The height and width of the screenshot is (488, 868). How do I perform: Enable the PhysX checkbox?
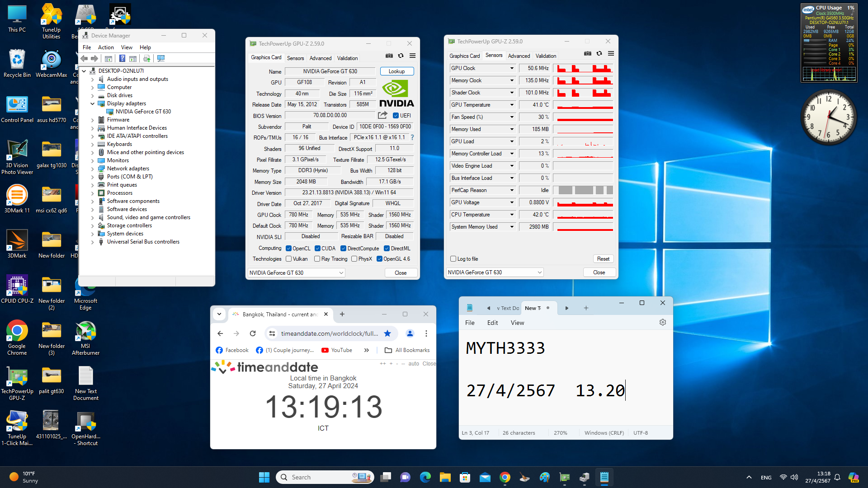(x=354, y=259)
